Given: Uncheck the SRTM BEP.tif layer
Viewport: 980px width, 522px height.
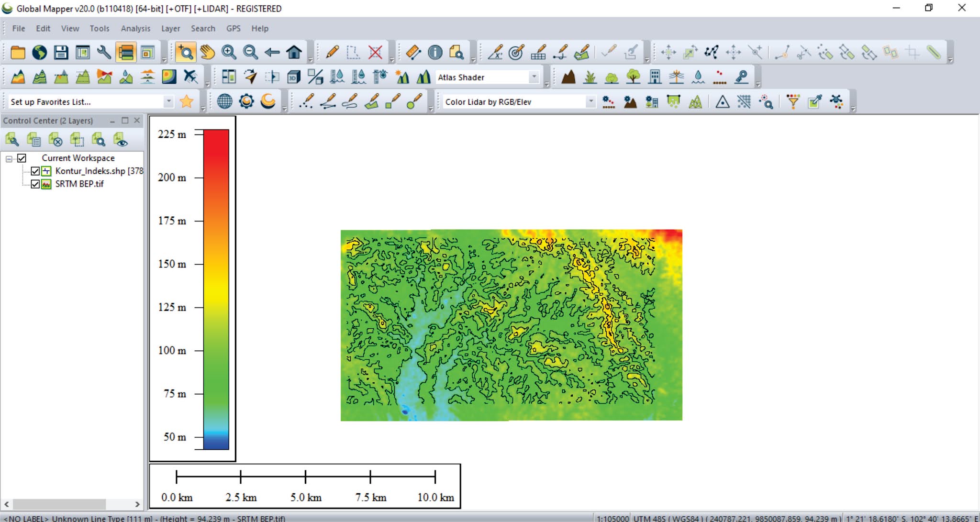Looking at the screenshot, I should (34, 184).
